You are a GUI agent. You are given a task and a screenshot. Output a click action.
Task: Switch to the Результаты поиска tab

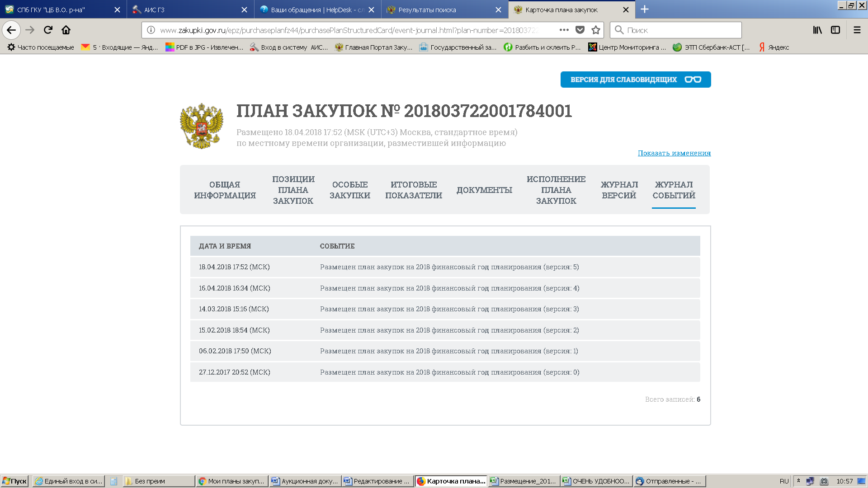(427, 10)
